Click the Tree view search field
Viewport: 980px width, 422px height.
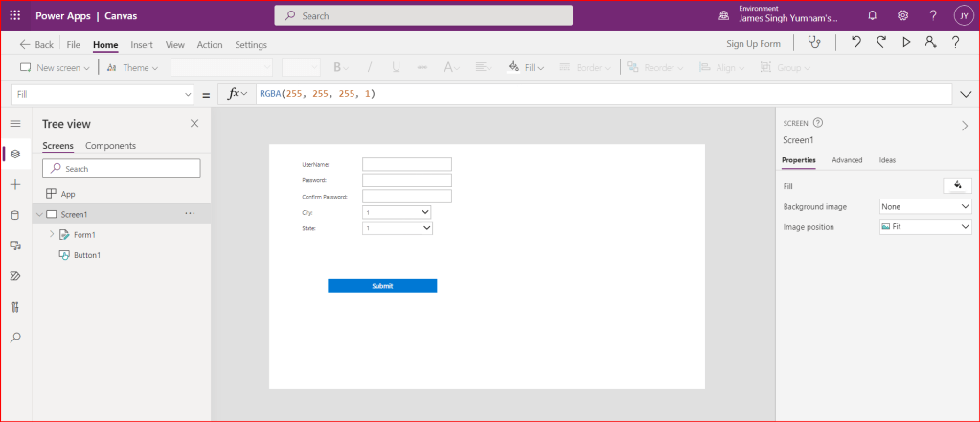click(122, 169)
